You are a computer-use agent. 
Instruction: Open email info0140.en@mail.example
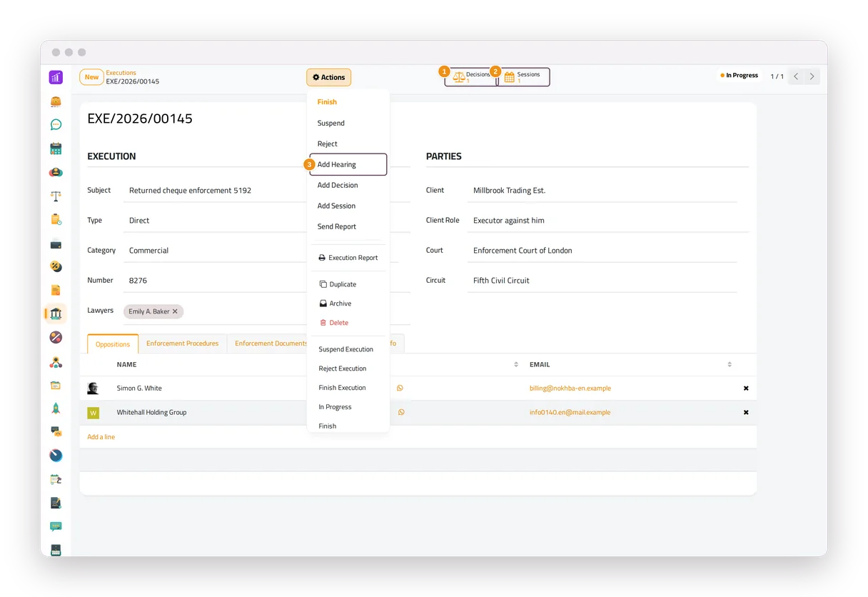point(570,413)
